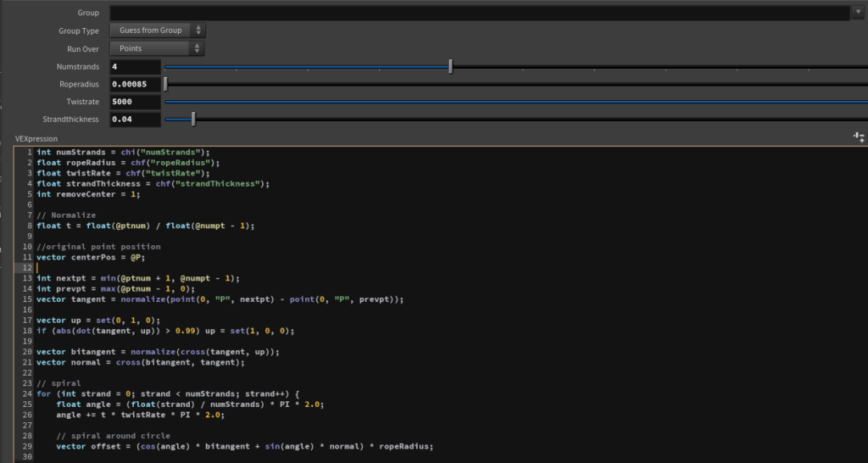Click the Strandthickness value field
Screen dimensions: 868x463
[134, 120]
